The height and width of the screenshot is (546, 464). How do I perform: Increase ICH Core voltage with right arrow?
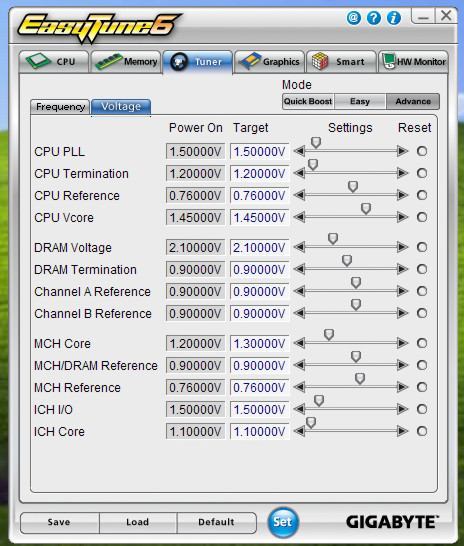(402, 431)
